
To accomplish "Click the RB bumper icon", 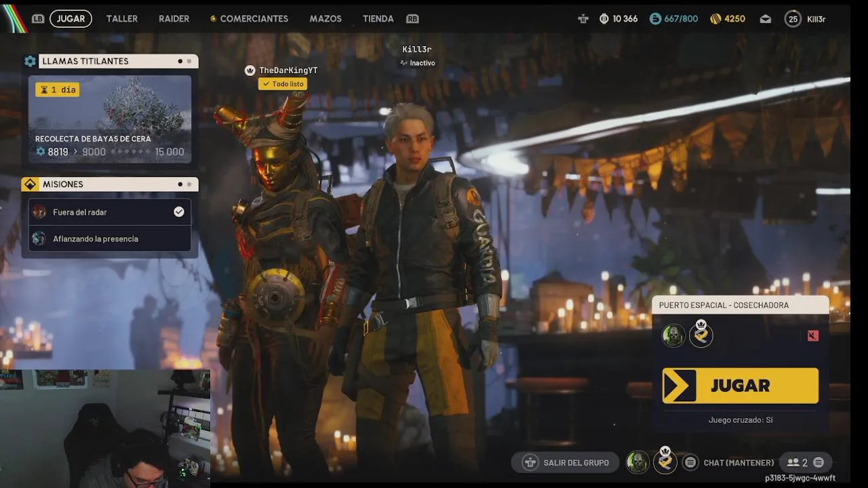I will point(412,18).
